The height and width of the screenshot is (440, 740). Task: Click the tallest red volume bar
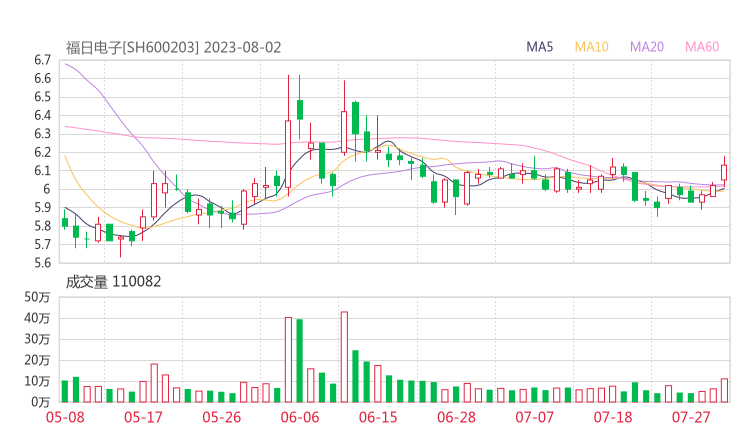click(344, 357)
